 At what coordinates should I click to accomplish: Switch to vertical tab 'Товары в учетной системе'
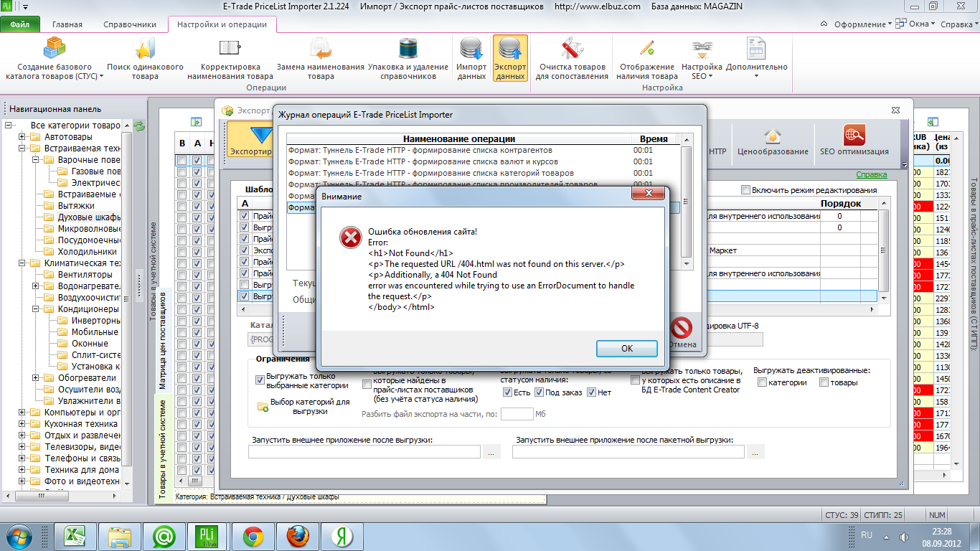pyautogui.click(x=163, y=448)
